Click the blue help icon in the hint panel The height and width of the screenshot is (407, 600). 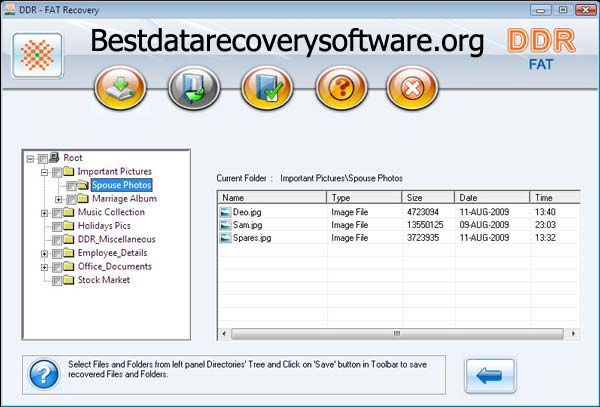point(44,374)
